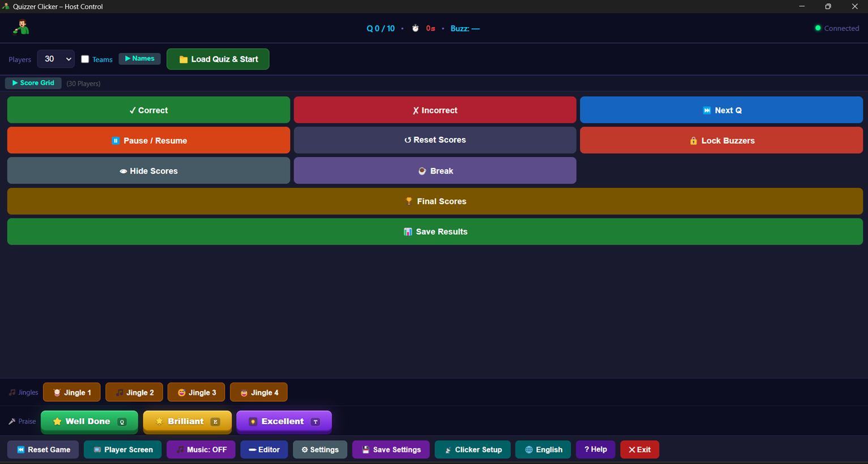Click the pencil icon on Editor
868x464 pixels.
pos(253,450)
